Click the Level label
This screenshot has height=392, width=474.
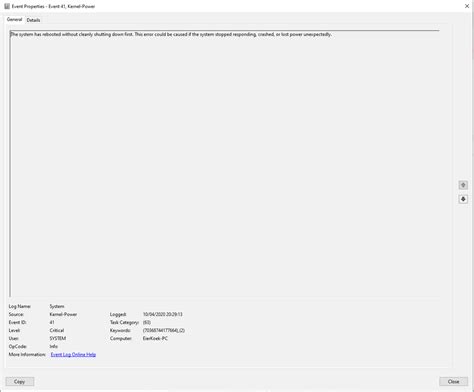pyautogui.click(x=14, y=330)
